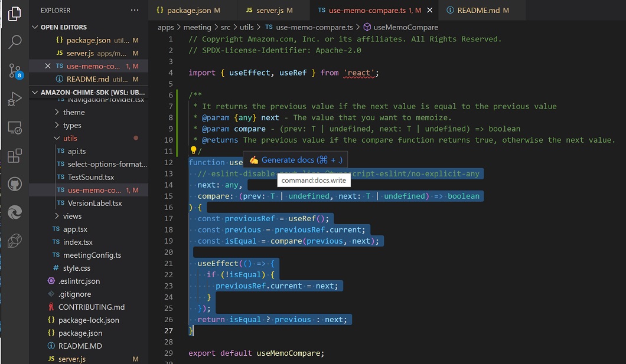
Task: Click the utils breadcrumb in the editor
Action: click(247, 27)
